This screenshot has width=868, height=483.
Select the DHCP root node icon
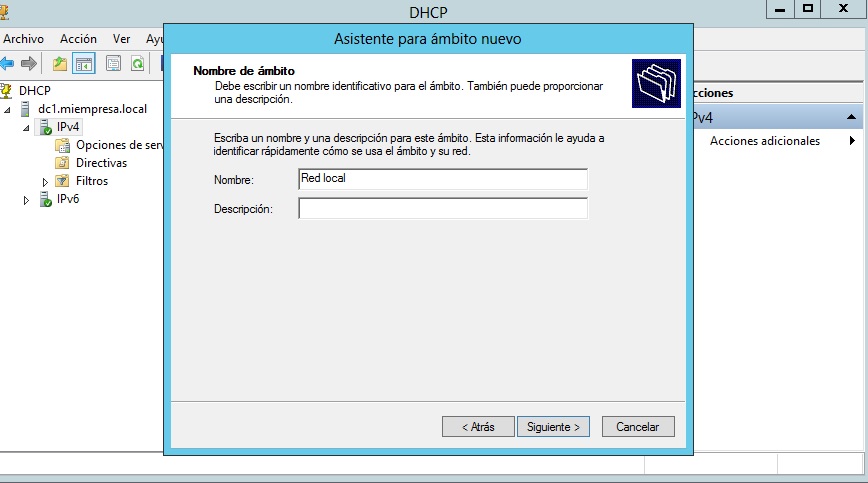tap(8, 91)
